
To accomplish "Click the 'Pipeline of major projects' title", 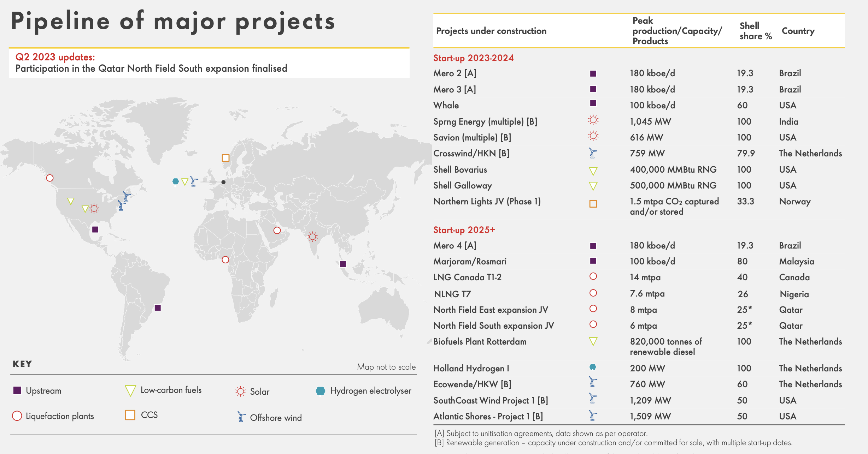I will tap(173, 21).
